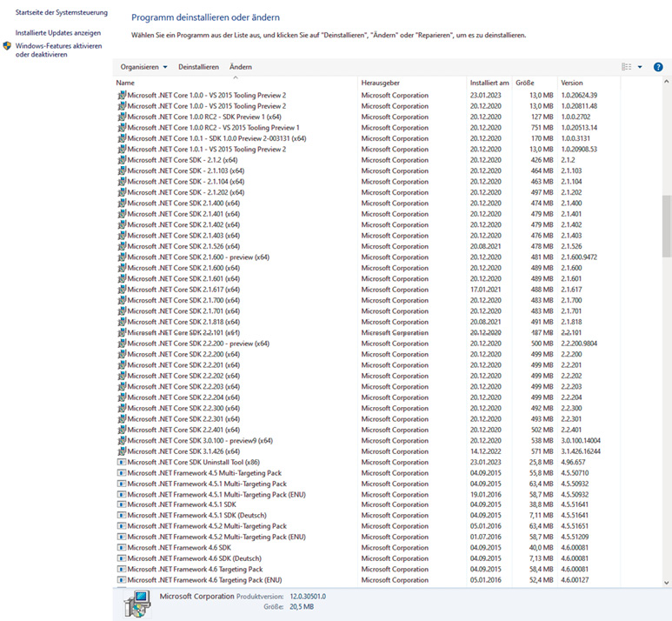The image size is (672, 621).
Task: Select Microsoft .NET Framework 4.5.1 SDK row
Action: point(367,504)
